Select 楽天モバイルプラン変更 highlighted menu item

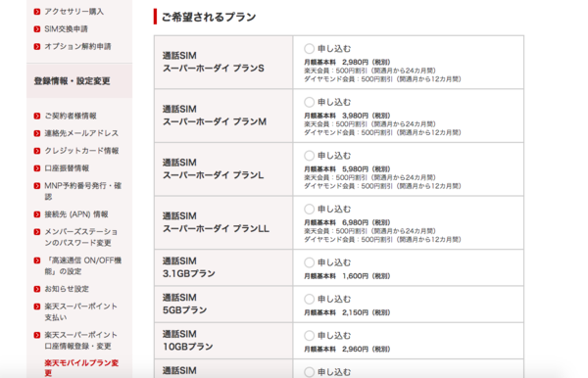pyautogui.click(x=81, y=368)
